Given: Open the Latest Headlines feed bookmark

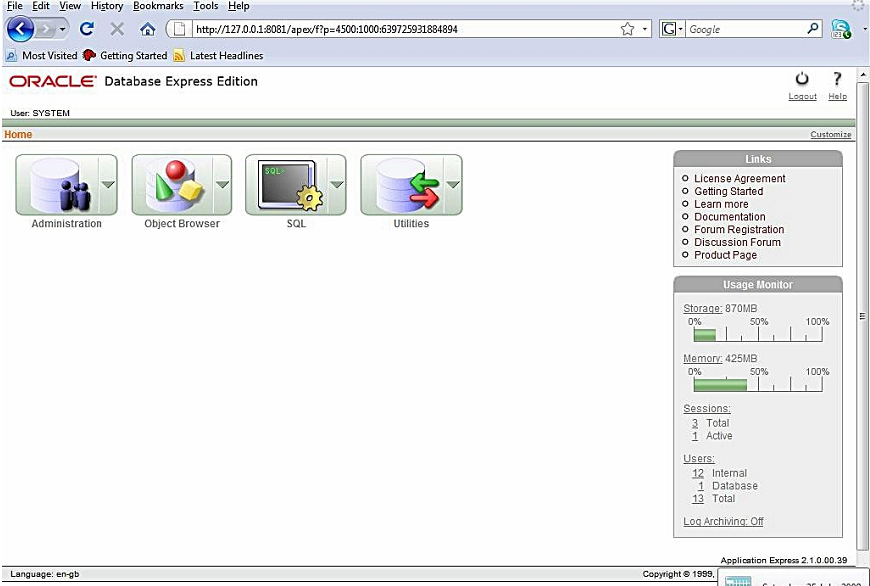Looking at the screenshot, I should tap(218, 55).
